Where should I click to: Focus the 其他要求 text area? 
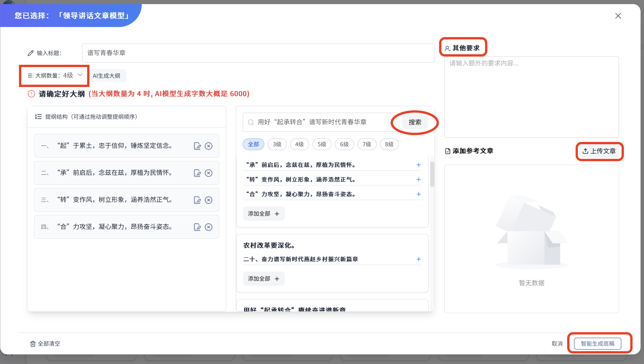531,97
